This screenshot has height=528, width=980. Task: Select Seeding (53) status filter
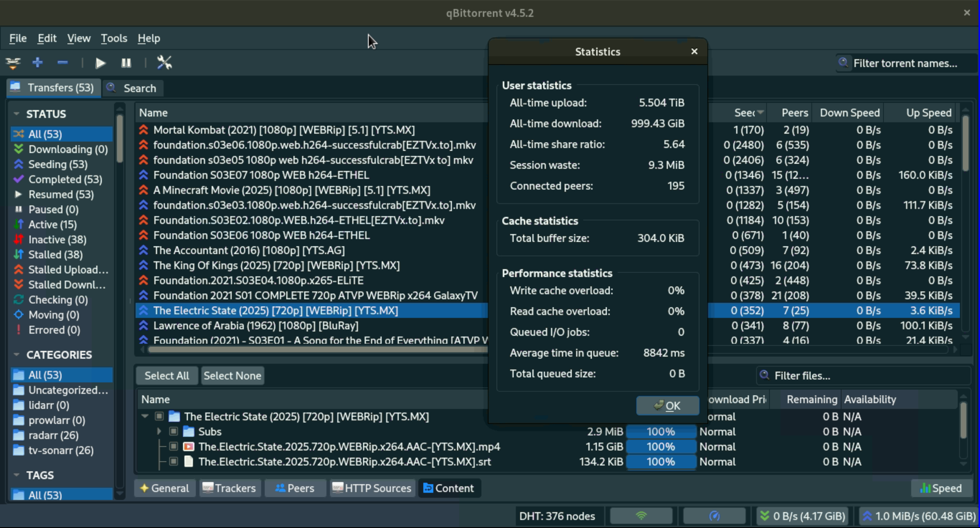coord(61,164)
